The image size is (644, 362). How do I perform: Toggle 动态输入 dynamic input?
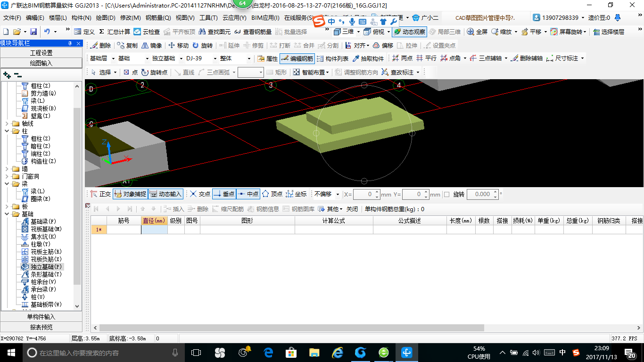click(x=165, y=194)
